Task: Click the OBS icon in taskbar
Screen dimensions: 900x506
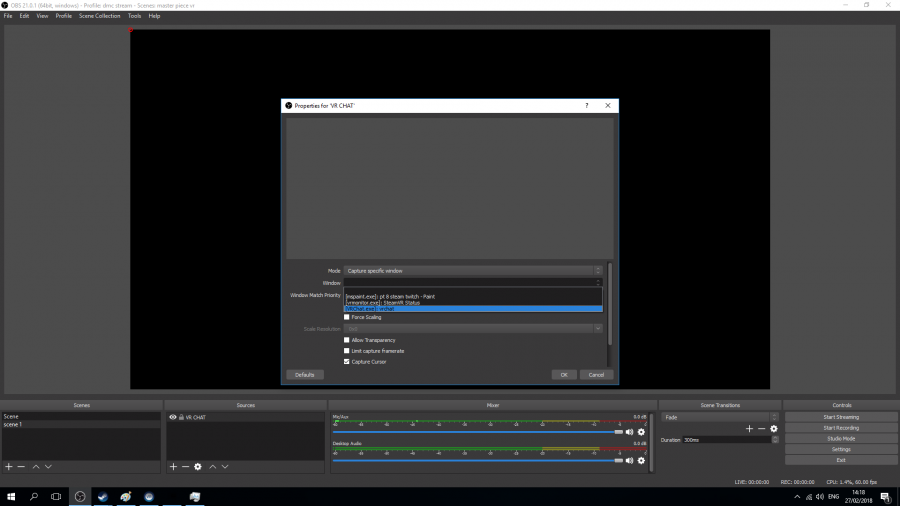Action: (x=80, y=497)
